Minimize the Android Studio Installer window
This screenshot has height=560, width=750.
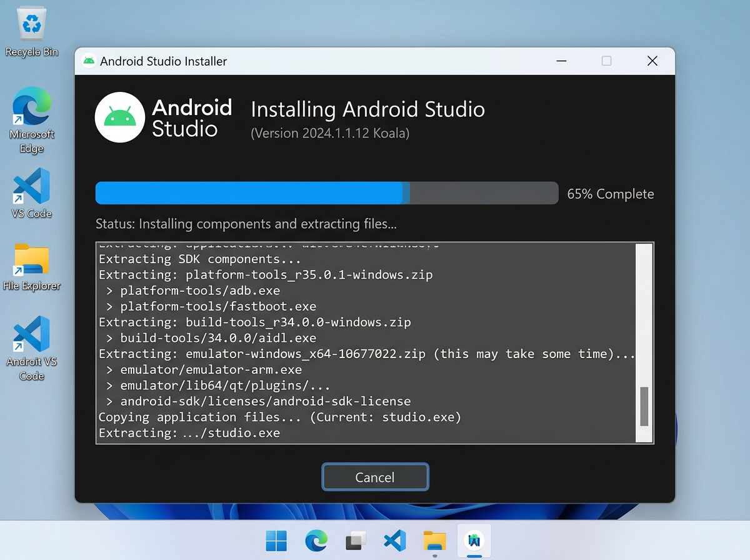point(561,61)
